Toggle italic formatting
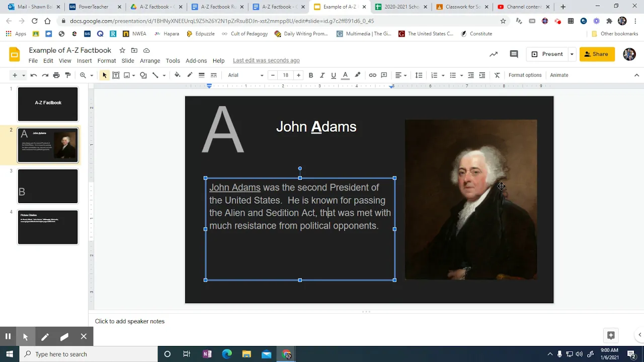The width and height of the screenshot is (644, 362). pyautogui.click(x=322, y=75)
